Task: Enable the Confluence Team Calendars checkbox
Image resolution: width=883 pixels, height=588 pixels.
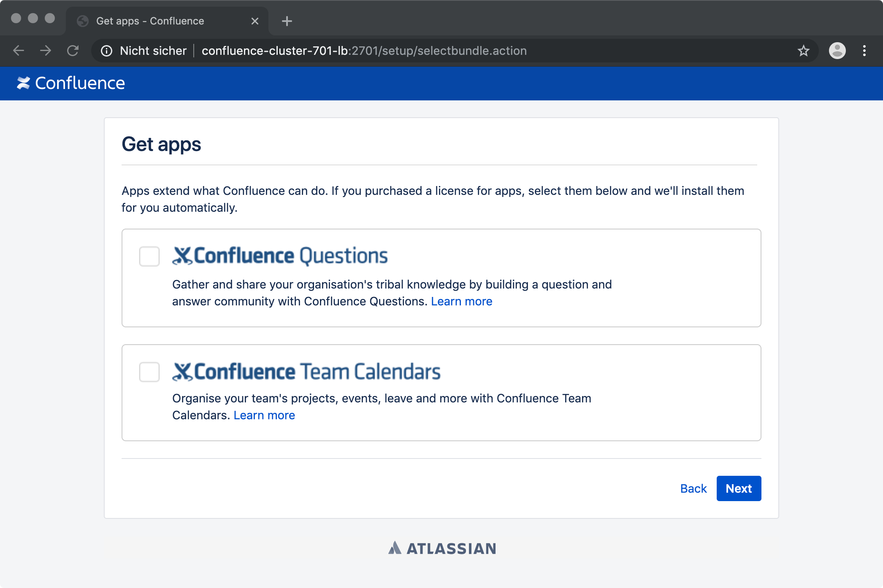Action: tap(149, 372)
